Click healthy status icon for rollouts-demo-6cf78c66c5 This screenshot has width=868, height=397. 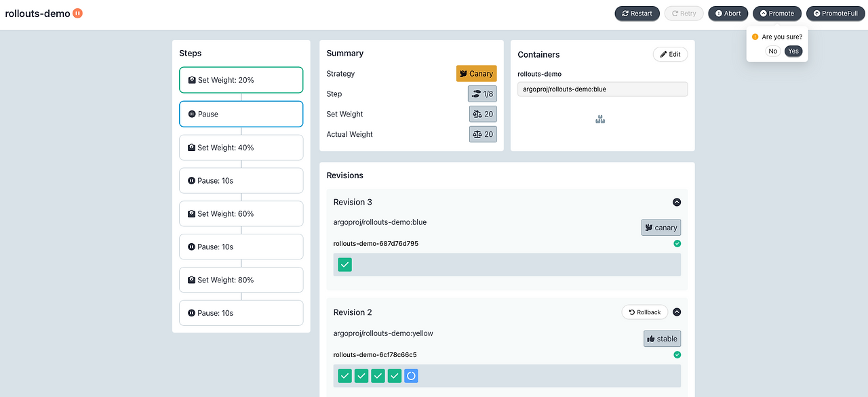click(677, 354)
